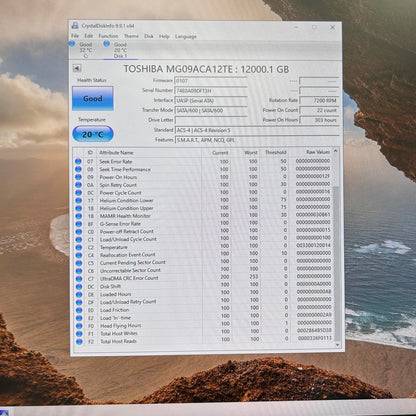
Task: Click the 20 °C temperature button
Action: pyautogui.click(x=93, y=134)
